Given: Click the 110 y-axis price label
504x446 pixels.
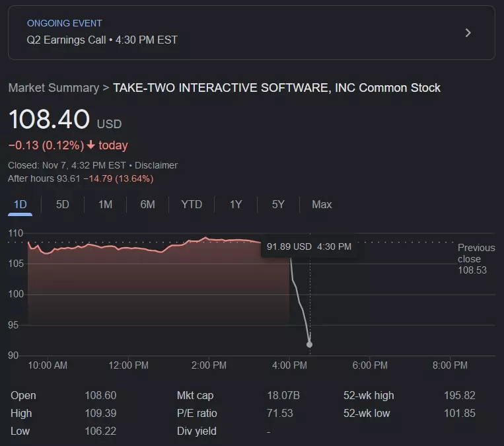Looking at the screenshot, I should [x=16, y=233].
